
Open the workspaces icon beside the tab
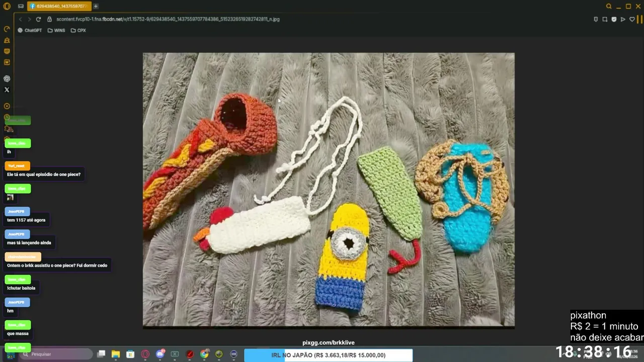(21, 6)
